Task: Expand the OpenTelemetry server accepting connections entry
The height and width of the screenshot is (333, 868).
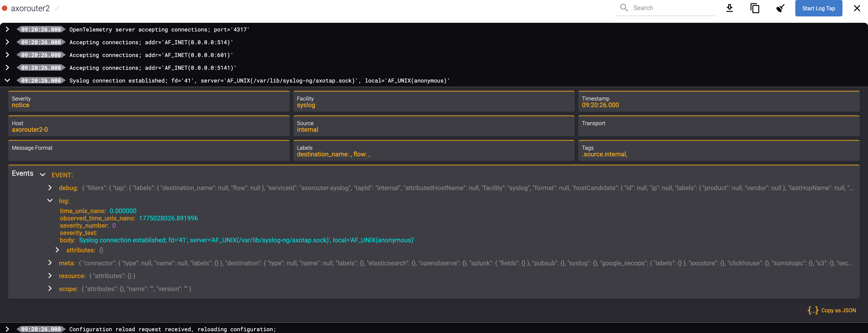Action: 8,29
